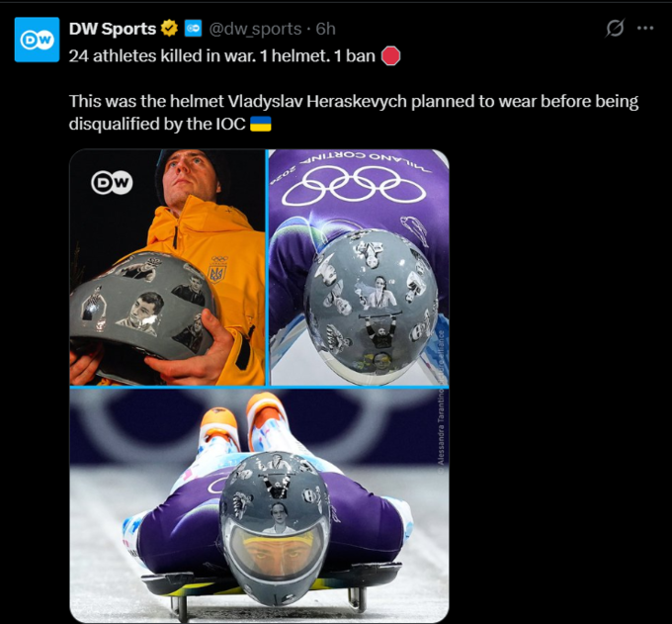Click the "disqualified by the IOC" text
The height and width of the screenshot is (624, 672).
156,125
